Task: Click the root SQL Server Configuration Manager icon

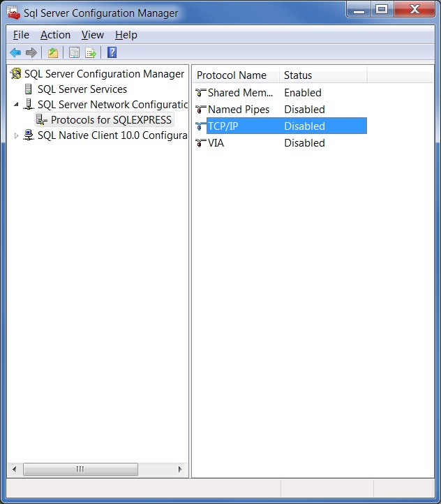Action: 16,73
